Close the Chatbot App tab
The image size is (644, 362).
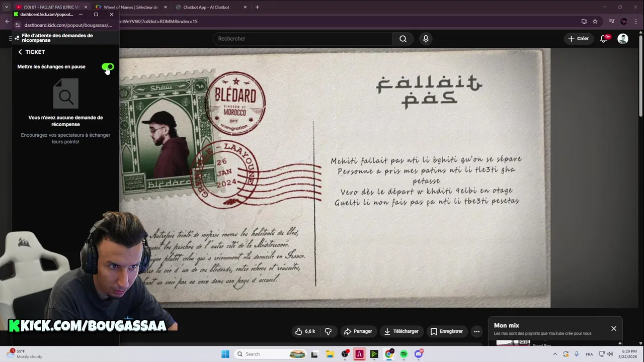point(245,7)
